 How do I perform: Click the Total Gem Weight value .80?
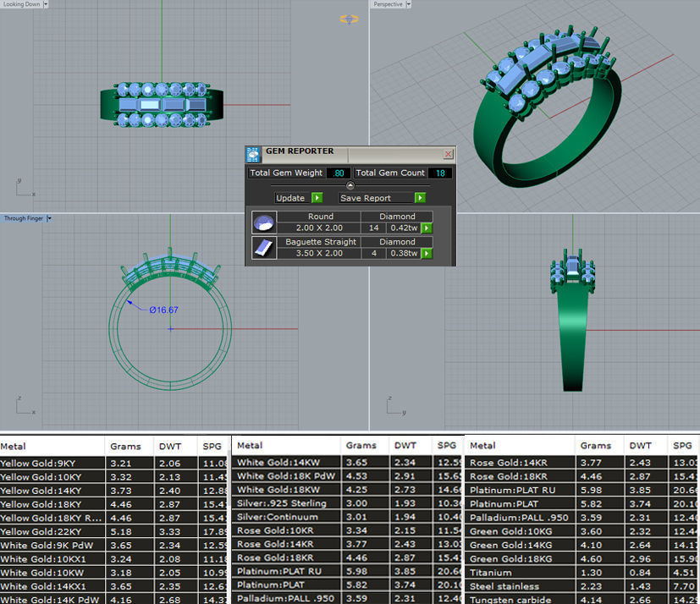tap(339, 173)
